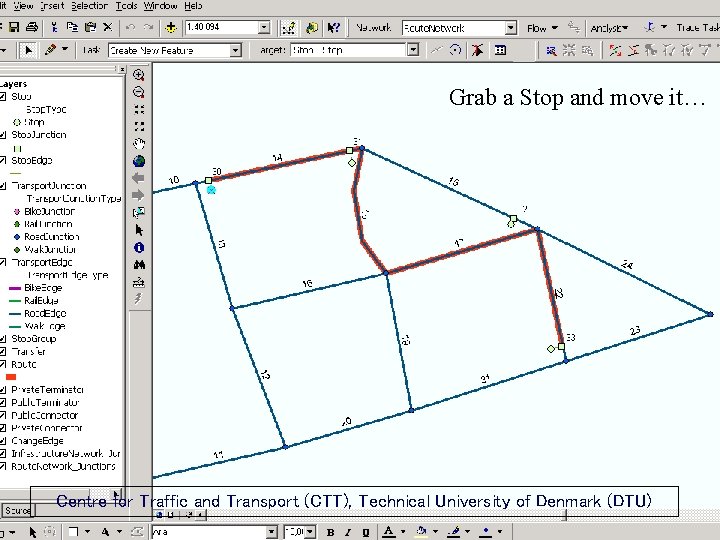This screenshot has height=540, width=720.
Task: Select the Zoom In magnifier tool
Action: [139, 75]
